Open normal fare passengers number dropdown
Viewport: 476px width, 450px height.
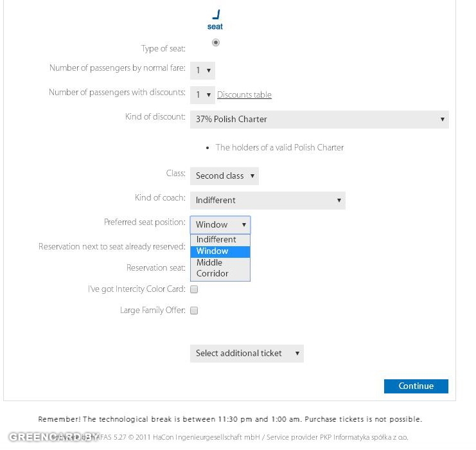pos(202,71)
